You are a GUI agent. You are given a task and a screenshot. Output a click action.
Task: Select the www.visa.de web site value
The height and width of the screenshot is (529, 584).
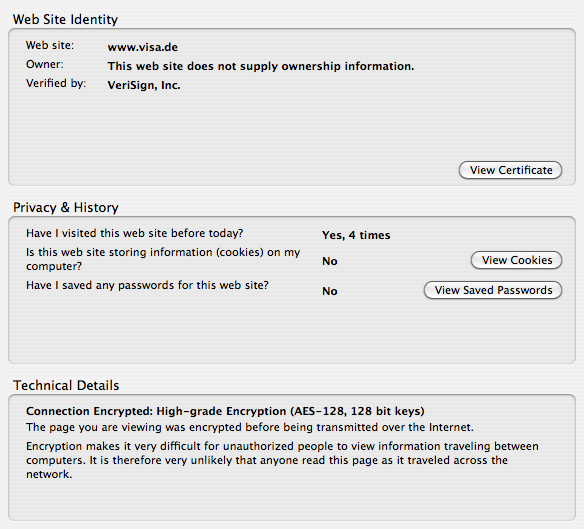[143, 47]
